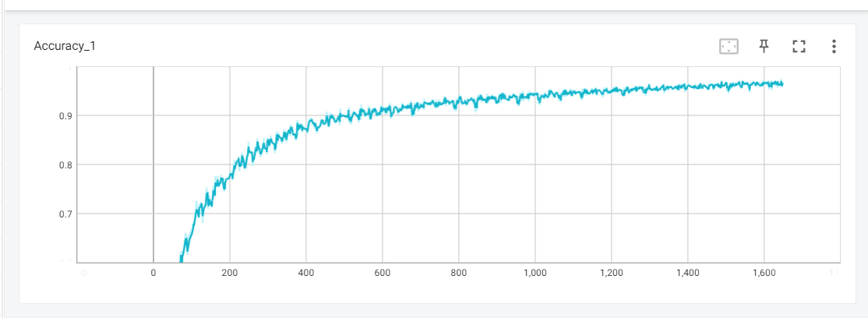The height and width of the screenshot is (318, 868).
Task: Click the 200 x-axis label
Action: click(229, 273)
